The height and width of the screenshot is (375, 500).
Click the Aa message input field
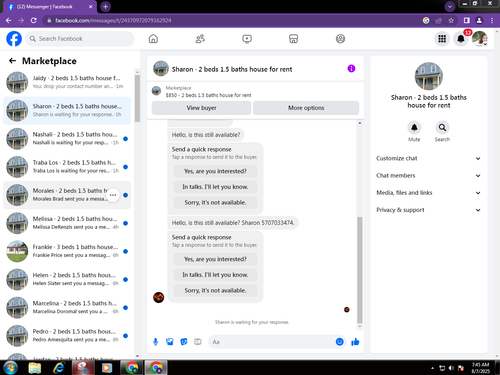[x=272, y=342]
